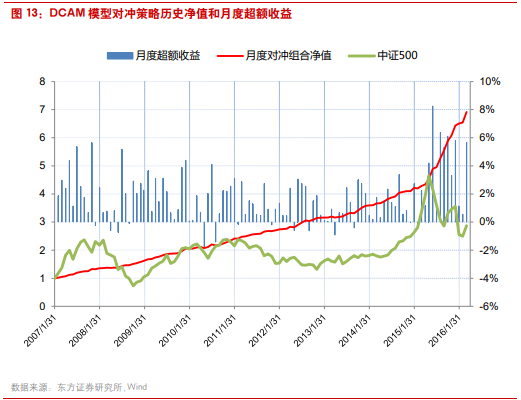The width and height of the screenshot is (521, 400).
Task: Click right axis label '-4%'
Action: [x=489, y=278]
